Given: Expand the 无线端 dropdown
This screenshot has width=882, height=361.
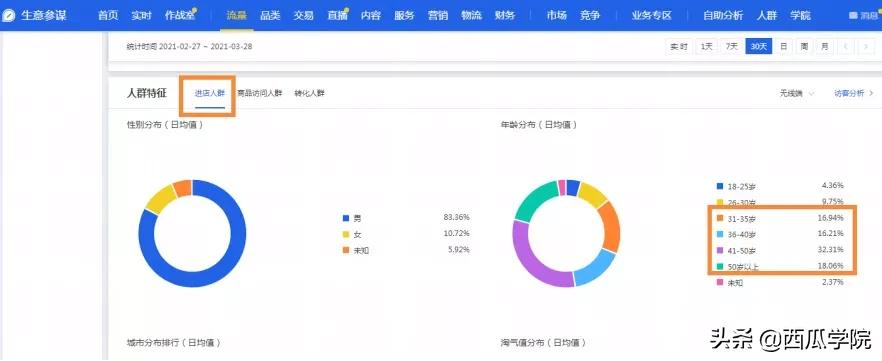Looking at the screenshot, I should pos(797,93).
